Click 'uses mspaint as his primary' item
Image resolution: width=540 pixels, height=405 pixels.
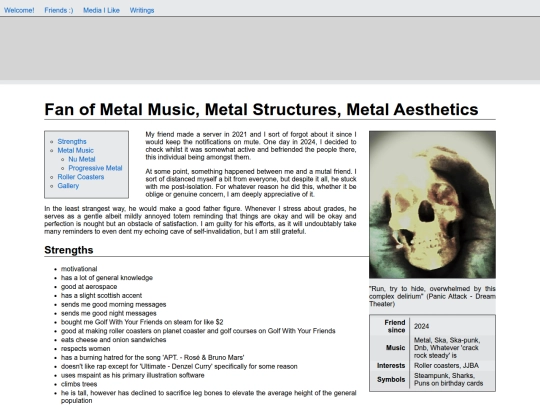133,376
